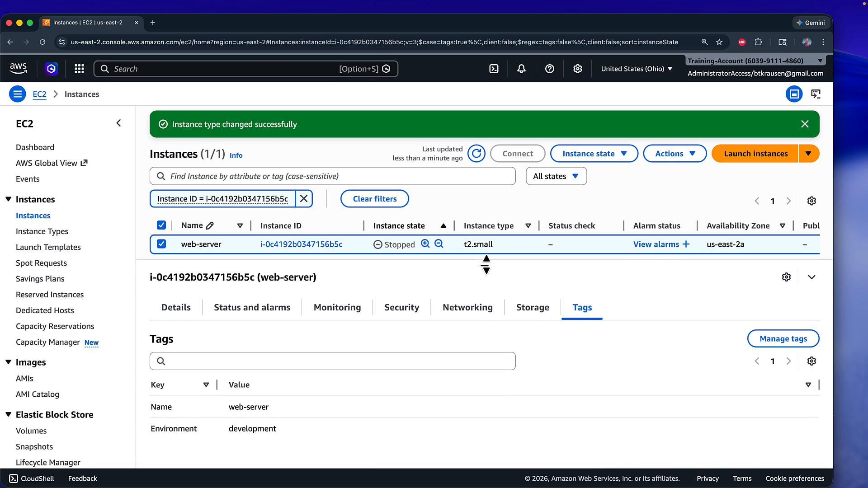Viewport: 868px width, 488px height.
Task: Click the AWS logo home icon
Action: (18, 69)
